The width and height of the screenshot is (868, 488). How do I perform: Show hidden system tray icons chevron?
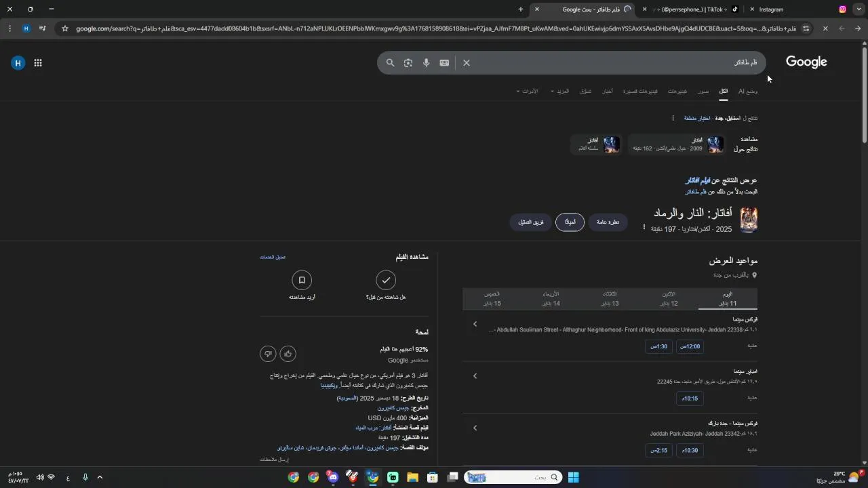pyautogui.click(x=100, y=477)
